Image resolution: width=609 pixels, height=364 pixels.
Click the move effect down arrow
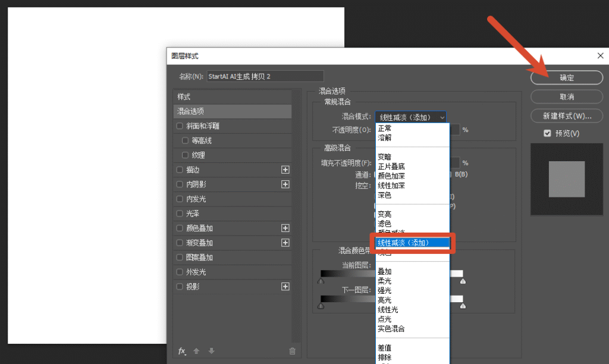tap(211, 351)
